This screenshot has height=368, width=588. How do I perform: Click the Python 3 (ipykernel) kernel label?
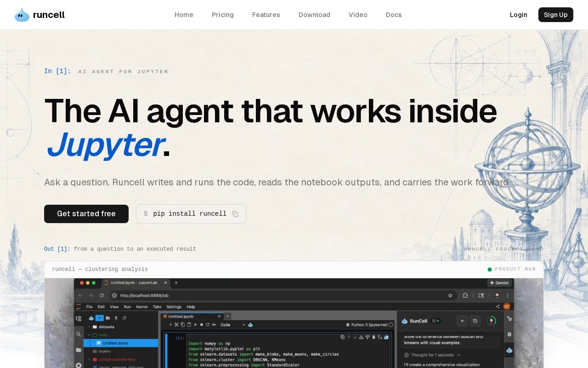[370, 325]
